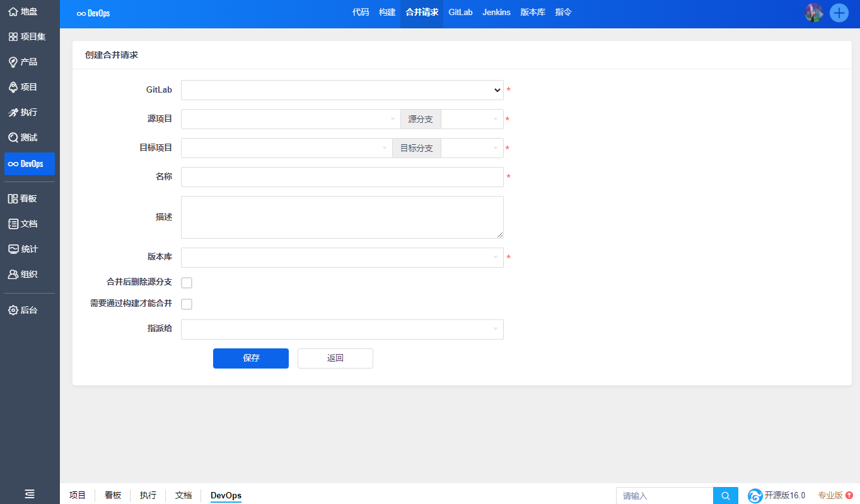This screenshot has width=860, height=504.
Task: Enable 合并后删除源分支 checkbox
Action: click(x=187, y=283)
